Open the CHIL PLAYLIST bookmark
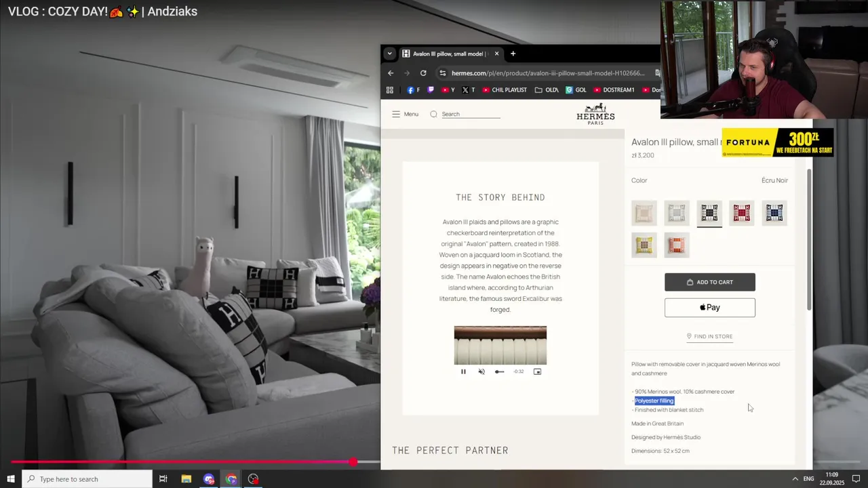The width and height of the screenshot is (868, 488). tap(505, 89)
